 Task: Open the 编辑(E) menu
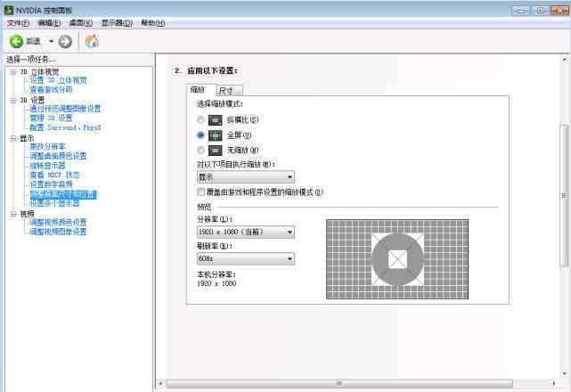(49, 23)
